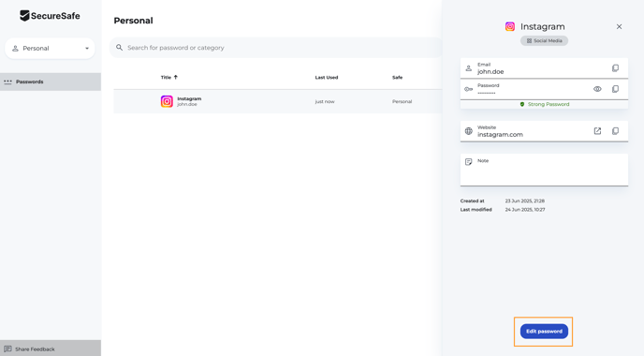
Task: Focus the search for password field
Action: pyautogui.click(x=276, y=48)
